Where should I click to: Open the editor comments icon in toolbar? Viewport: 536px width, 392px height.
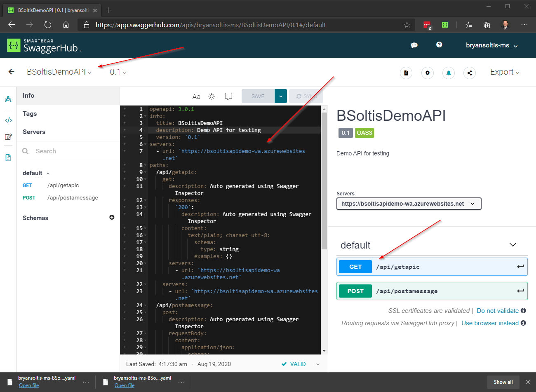228,96
